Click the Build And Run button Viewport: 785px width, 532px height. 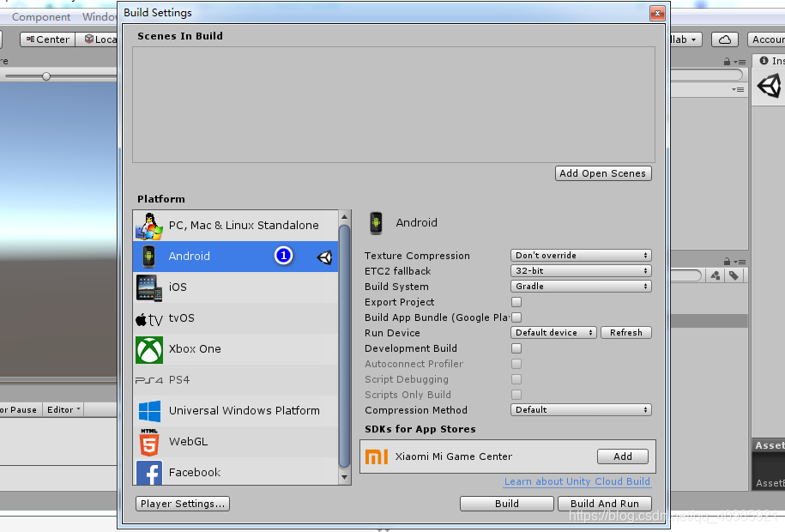(x=605, y=504)
